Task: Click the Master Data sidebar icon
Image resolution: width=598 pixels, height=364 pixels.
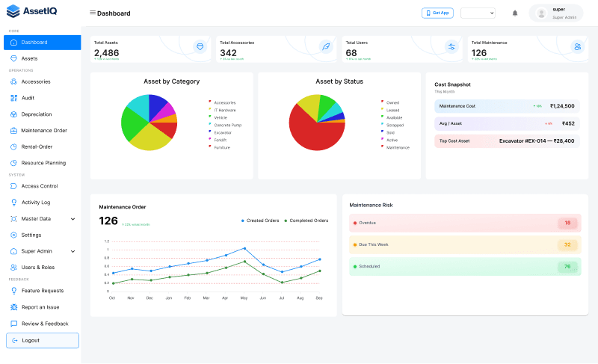Action: (x=13, y=219)
